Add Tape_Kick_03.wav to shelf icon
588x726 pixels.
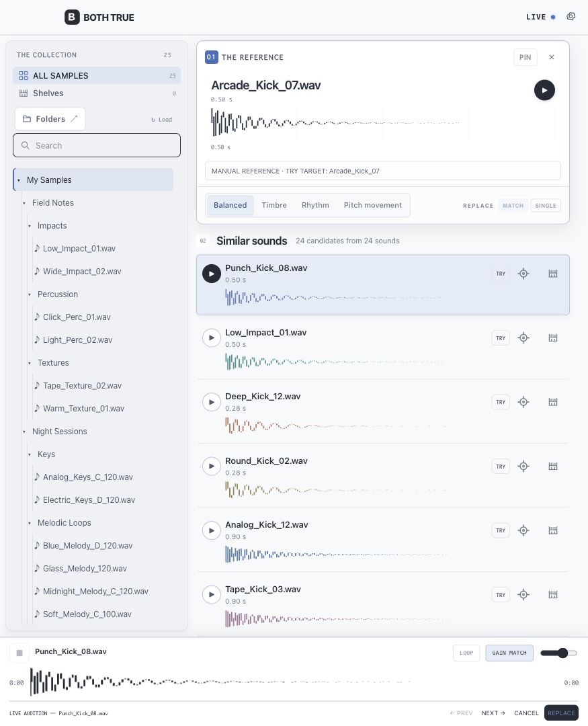[553, 595]
